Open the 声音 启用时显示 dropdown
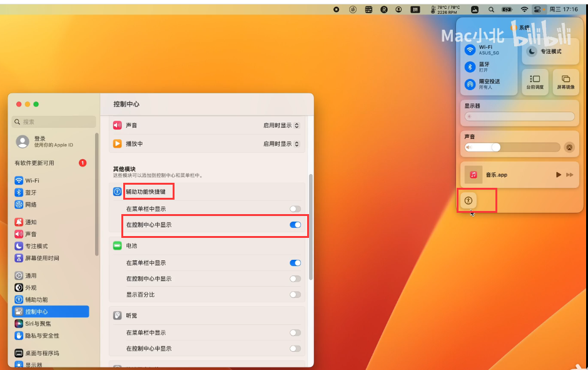The image size is (588, 370). click(281, 125)
